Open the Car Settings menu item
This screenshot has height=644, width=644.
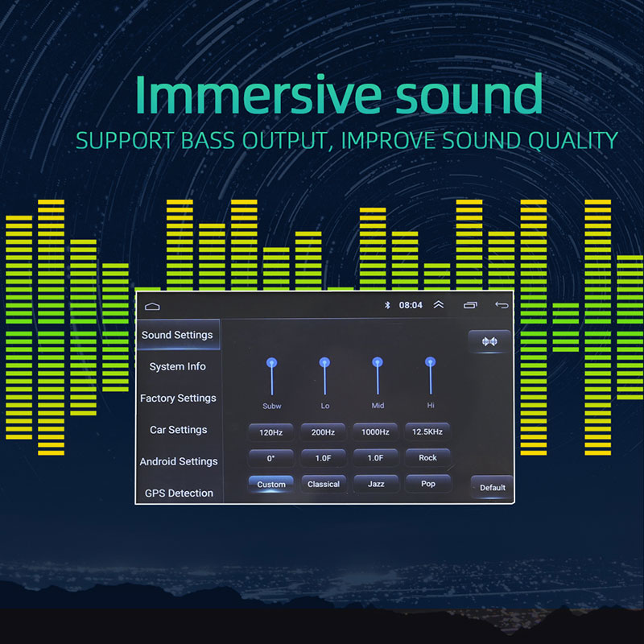coord(178,430)
